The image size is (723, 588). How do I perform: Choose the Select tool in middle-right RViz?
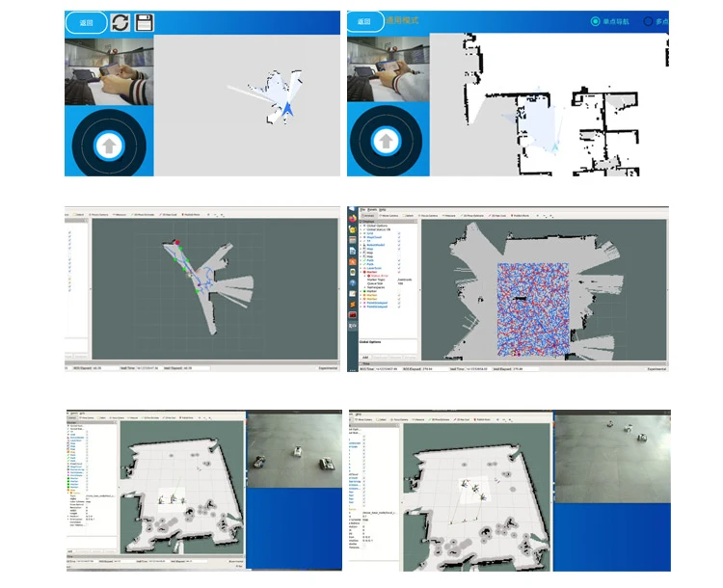pos(408,215)
